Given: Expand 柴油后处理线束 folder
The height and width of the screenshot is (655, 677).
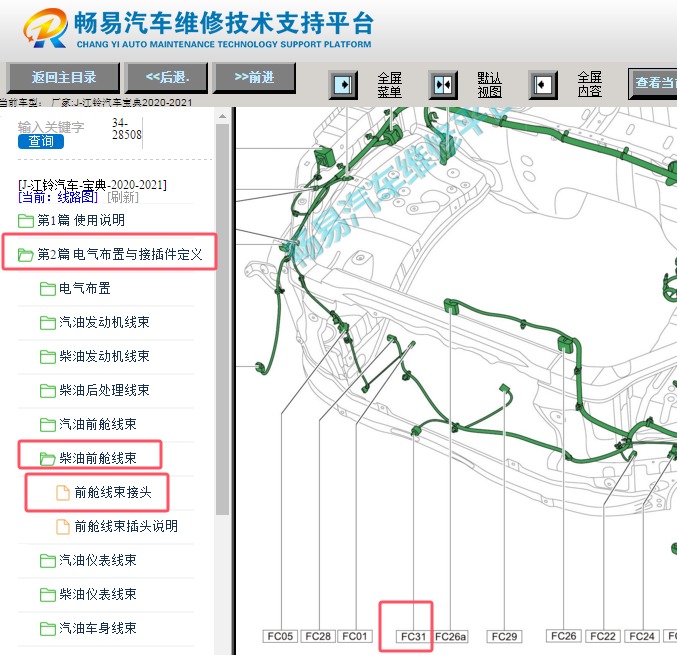Looking at the screenshot, I should 104,390.
